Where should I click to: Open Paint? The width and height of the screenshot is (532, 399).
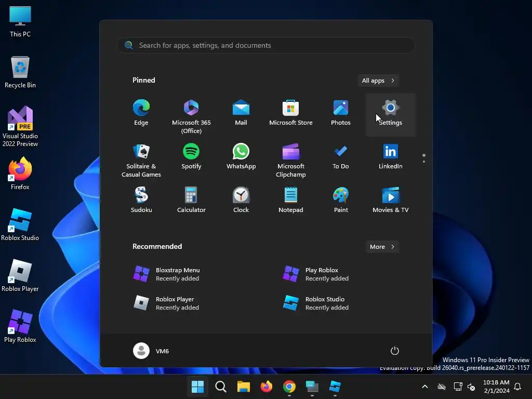click(x=341, y=200)
